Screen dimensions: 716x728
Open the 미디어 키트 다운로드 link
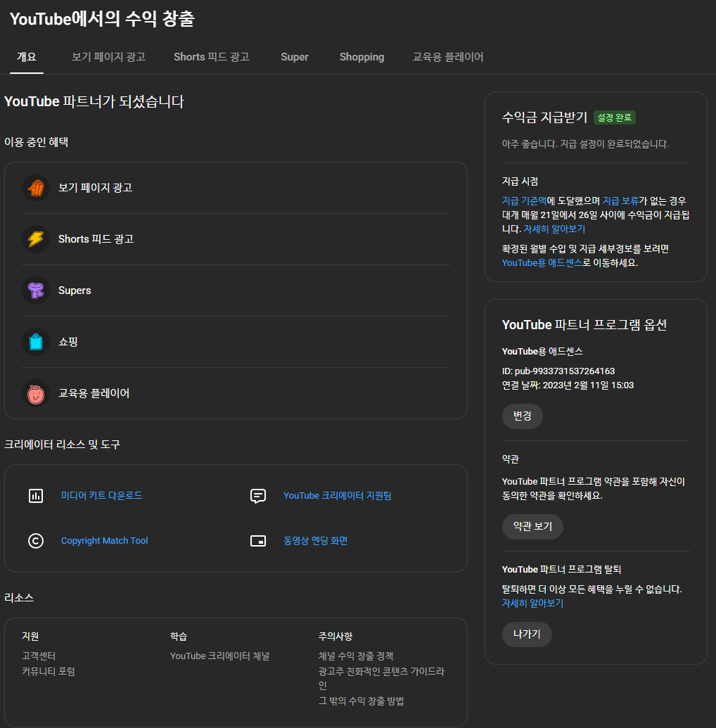click(101, 496)
